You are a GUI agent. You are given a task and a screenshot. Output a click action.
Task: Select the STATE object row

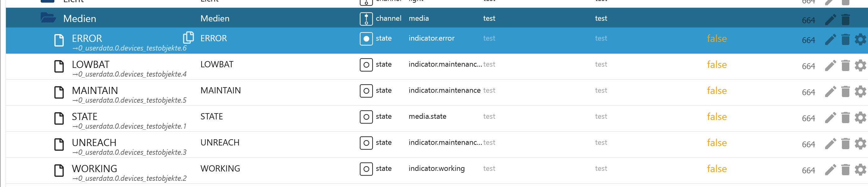coord(85,117)
